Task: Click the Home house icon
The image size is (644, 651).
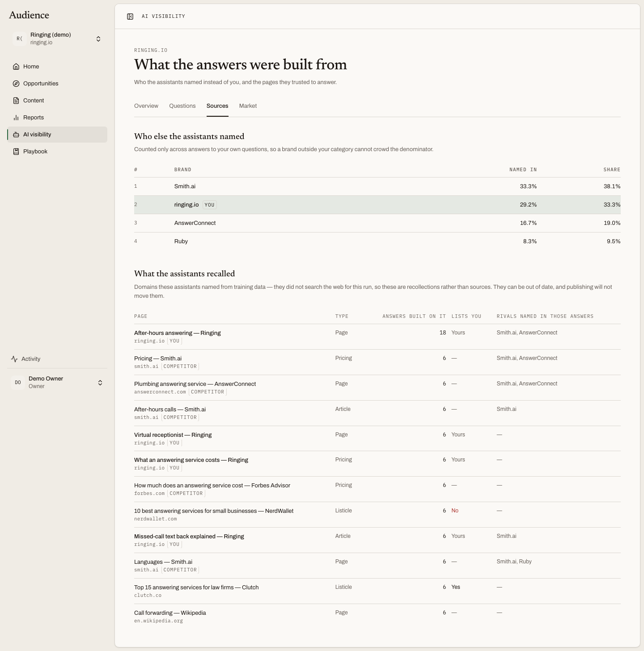Action: (x=16, y=67)
